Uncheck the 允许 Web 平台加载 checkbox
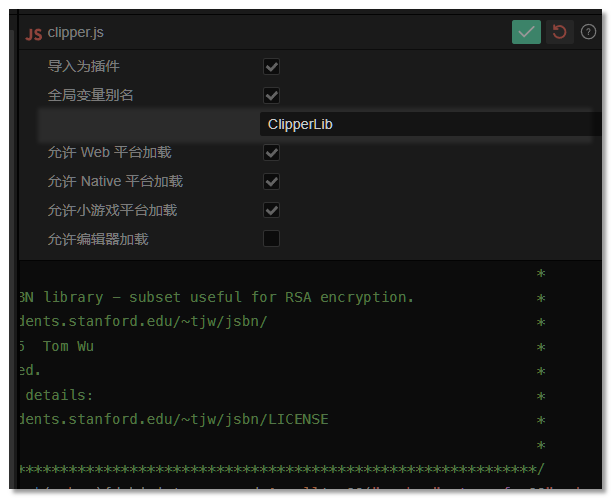This screenshot has height=498, width=611. click(271, 152)
